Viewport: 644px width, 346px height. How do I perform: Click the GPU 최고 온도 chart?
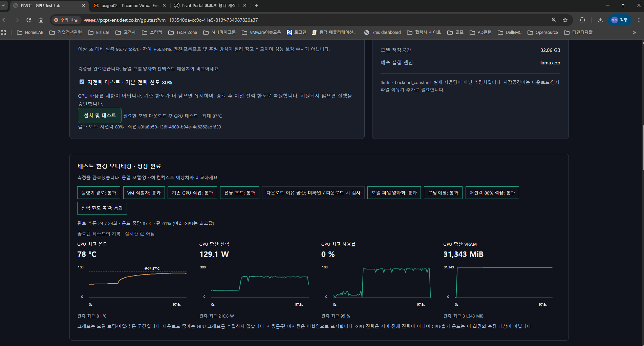pyautogui.click(x=132, y=285)
